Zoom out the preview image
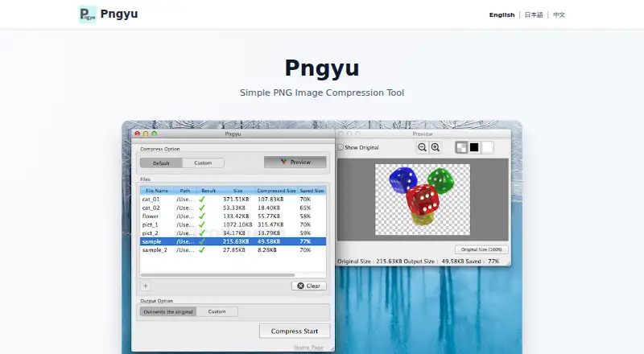 [422, 147]
